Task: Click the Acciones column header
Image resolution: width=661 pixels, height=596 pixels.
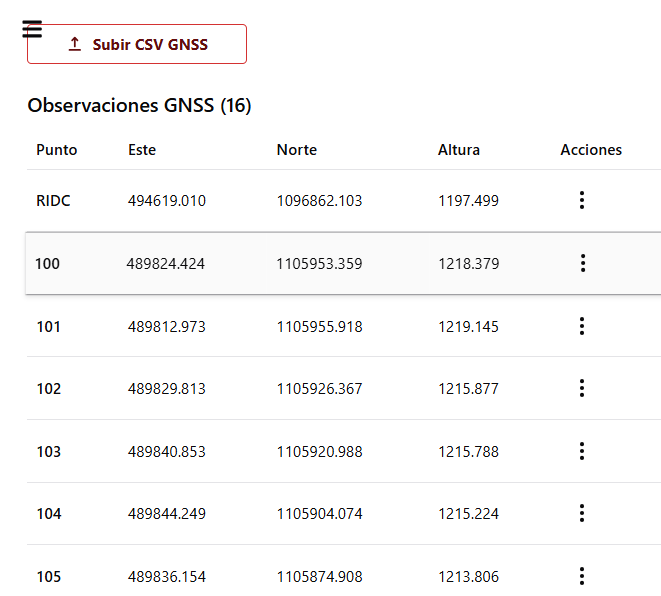Action: (x=591, y=150)
